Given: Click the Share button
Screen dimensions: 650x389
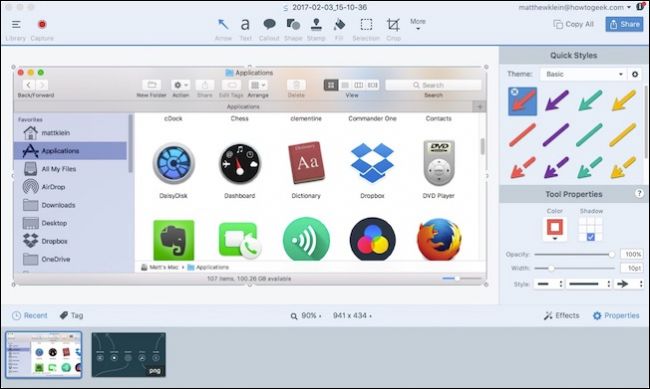Looking at the screenshot, I should click(x=624, y=24).
